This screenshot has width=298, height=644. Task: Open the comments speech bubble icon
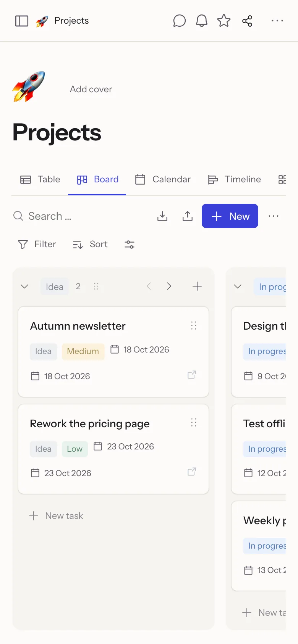pos(179,21)
